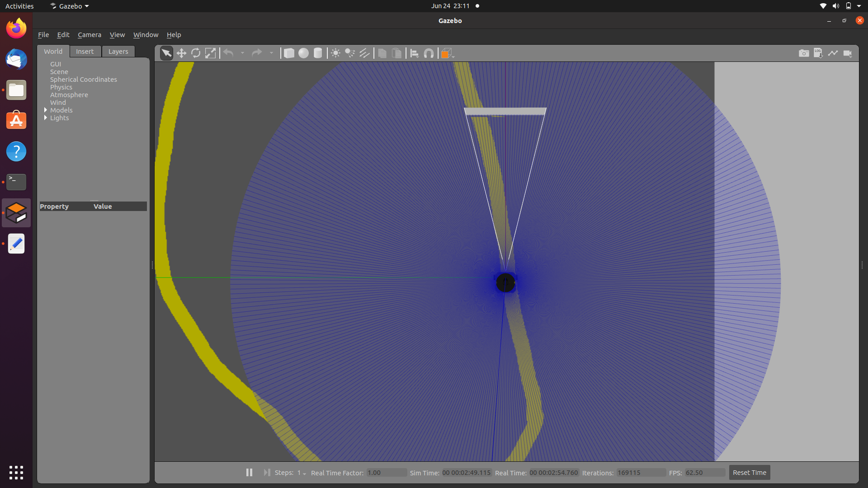The width and height of the screenshot is (868, 488).
Task: Open the Edit menu
Action: 63,35
